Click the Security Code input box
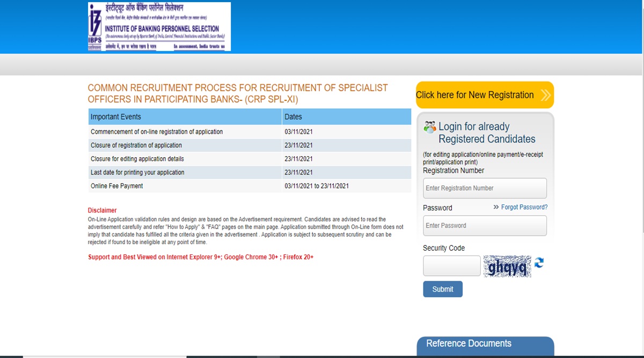This screenshot has width=644, height=358. tap(451, 265)
